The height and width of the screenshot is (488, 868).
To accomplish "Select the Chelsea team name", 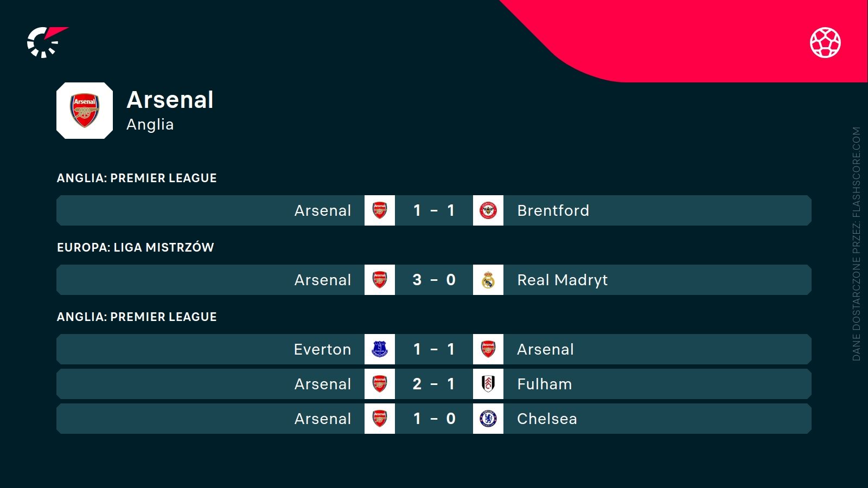I will pos(547,419).
